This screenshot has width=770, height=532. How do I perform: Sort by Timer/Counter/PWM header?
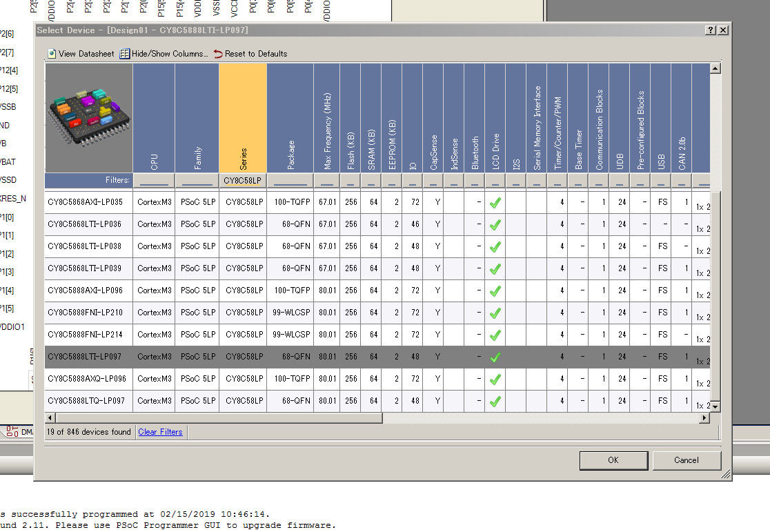click(x=557, y=118)
